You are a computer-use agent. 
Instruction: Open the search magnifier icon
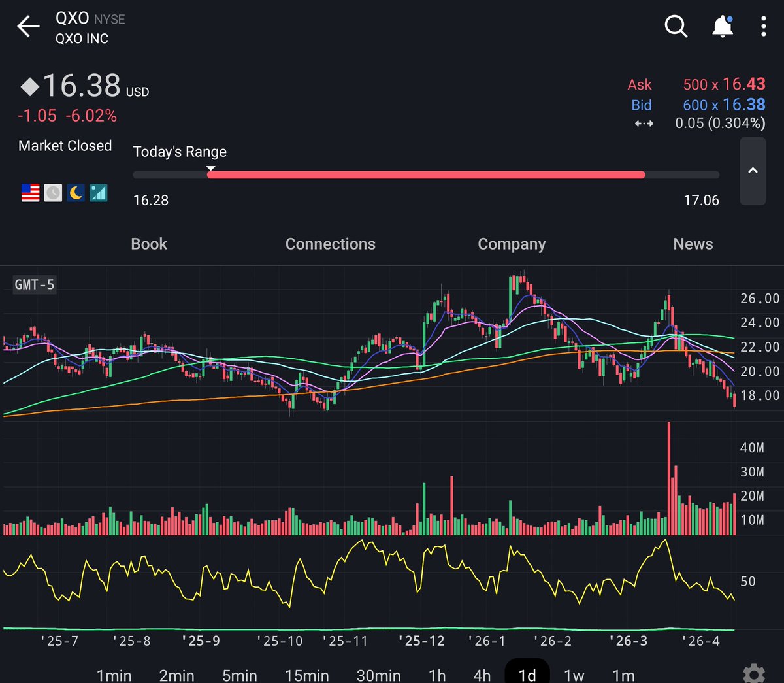(x=676, y=27)
